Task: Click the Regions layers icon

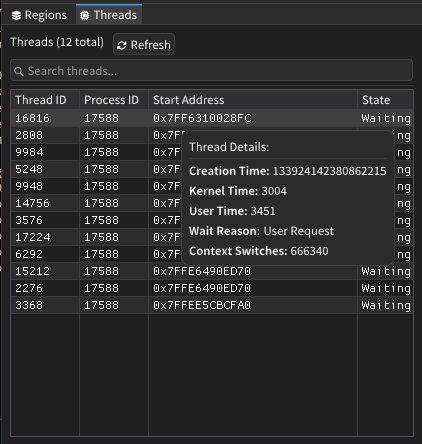Action: point(16,15)
